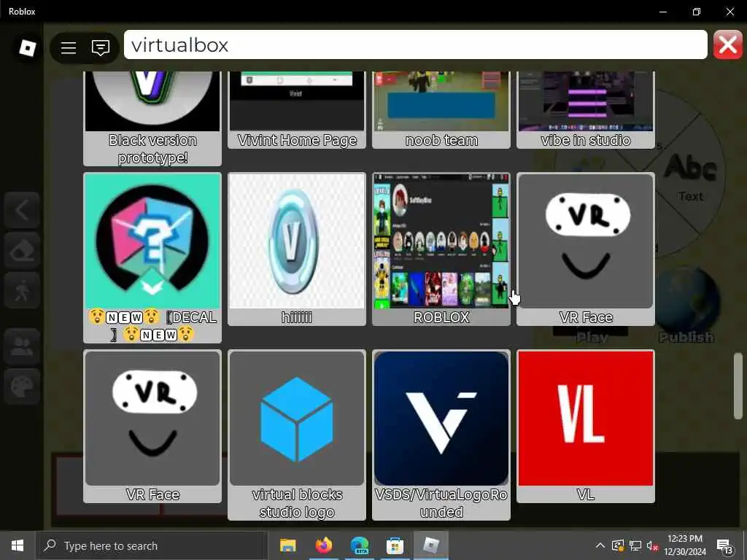747x560 pixels.
Task: Select the ROBLOX screenshot decal
Action: point(441,249)
